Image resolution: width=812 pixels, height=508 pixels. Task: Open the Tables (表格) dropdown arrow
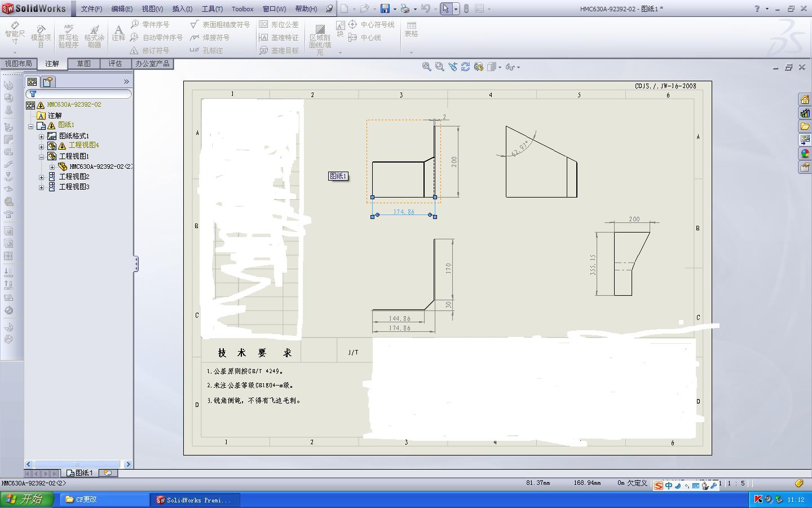click(411, 52)
